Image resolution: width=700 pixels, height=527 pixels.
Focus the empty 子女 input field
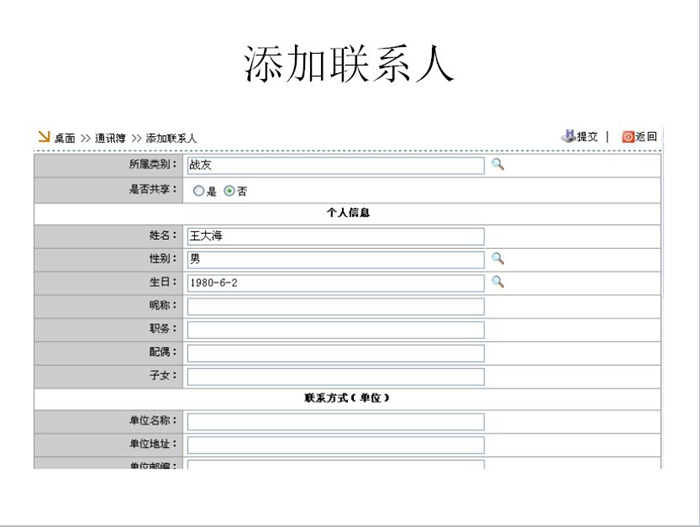[x=336, y=376]
